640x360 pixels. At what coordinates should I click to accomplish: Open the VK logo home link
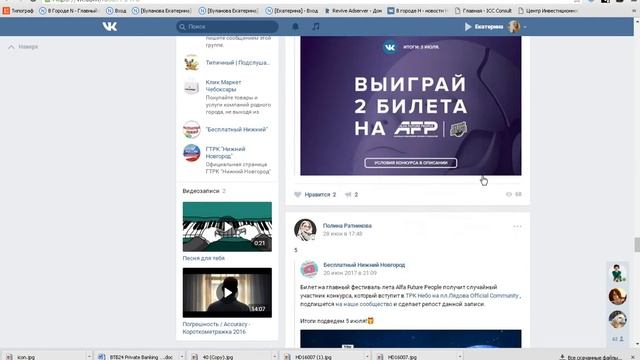(x=109, y=27)
